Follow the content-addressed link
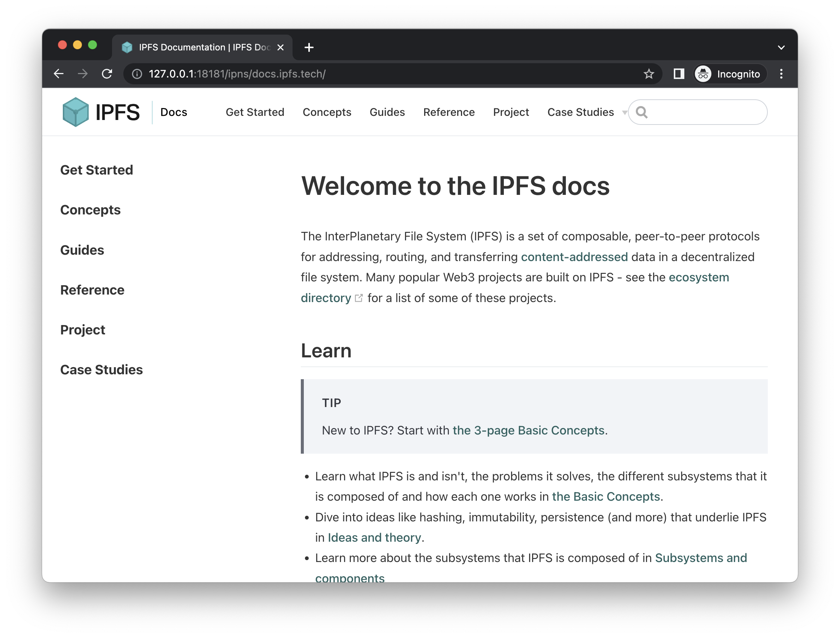 point(574,257)
